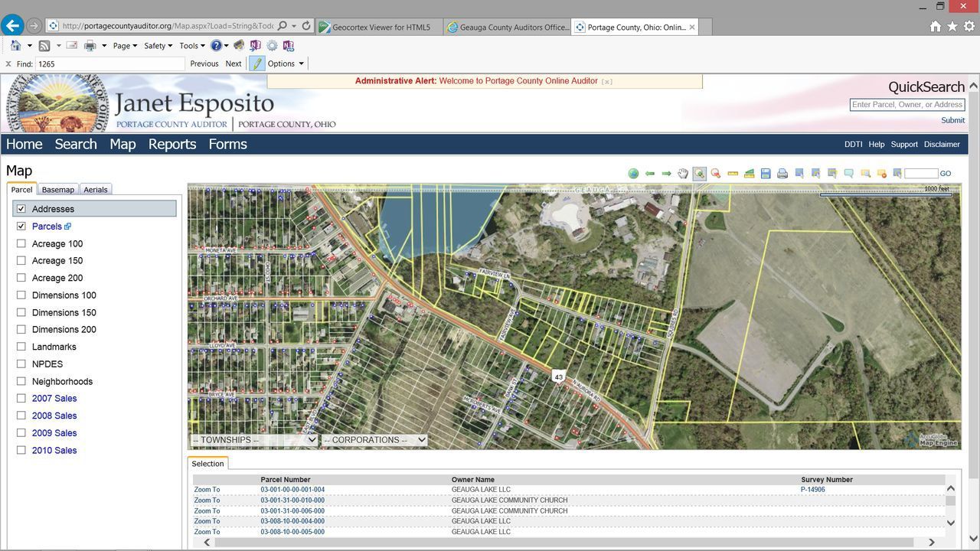The image size is (980, 551).
Task: Click the OneNote linked notes icon
Action: pos(289,46)
